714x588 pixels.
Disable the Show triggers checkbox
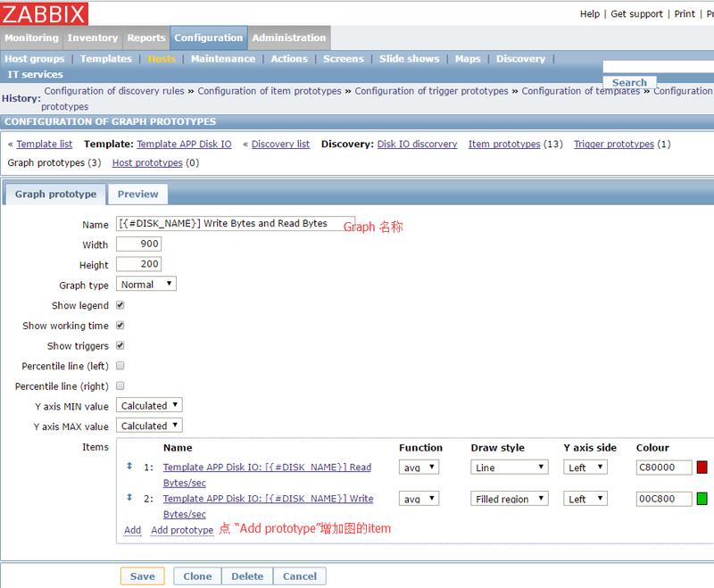pyautogui.click(x=120, y=345)
